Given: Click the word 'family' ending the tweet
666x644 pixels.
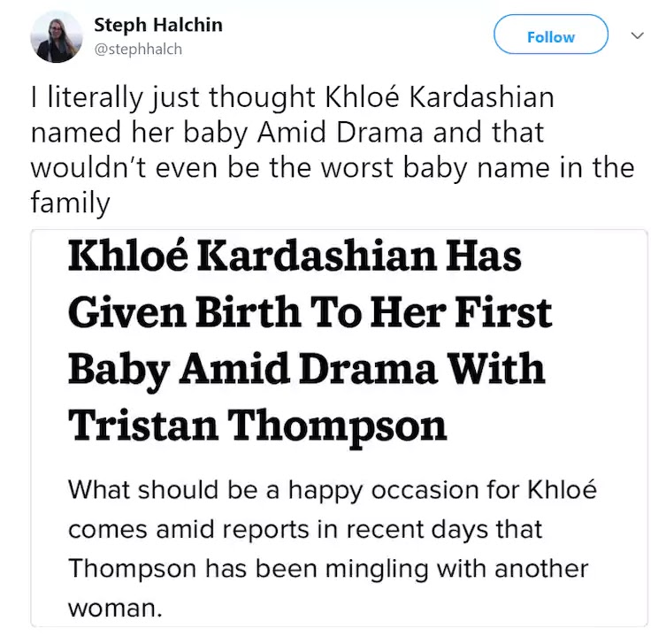Looking at the screenshot, I should (71, 204).
